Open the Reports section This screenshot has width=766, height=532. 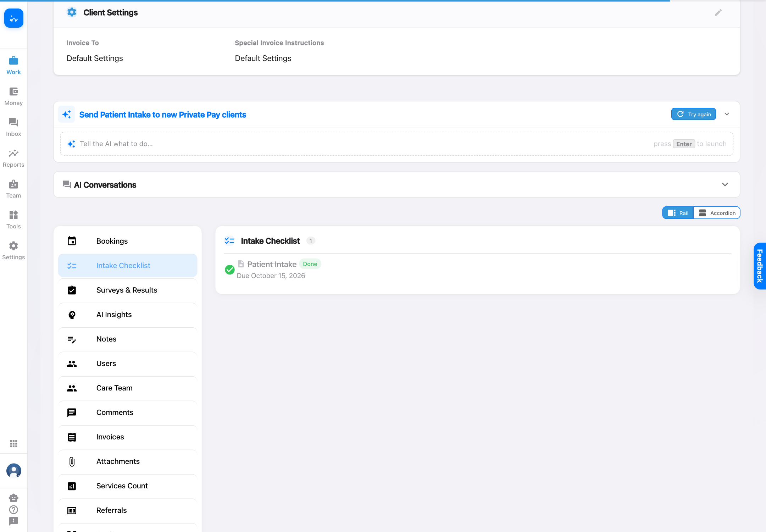tap(13, 158)
